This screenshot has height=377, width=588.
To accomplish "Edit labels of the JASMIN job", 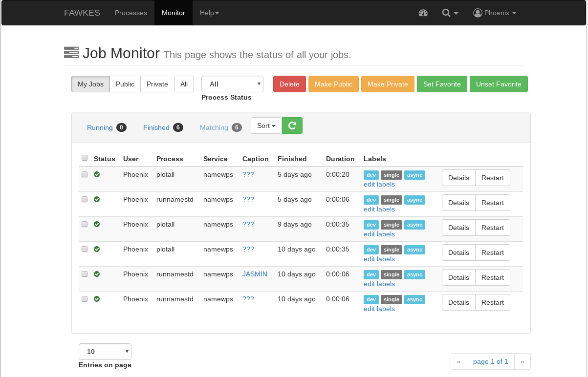I will (379, 284).
